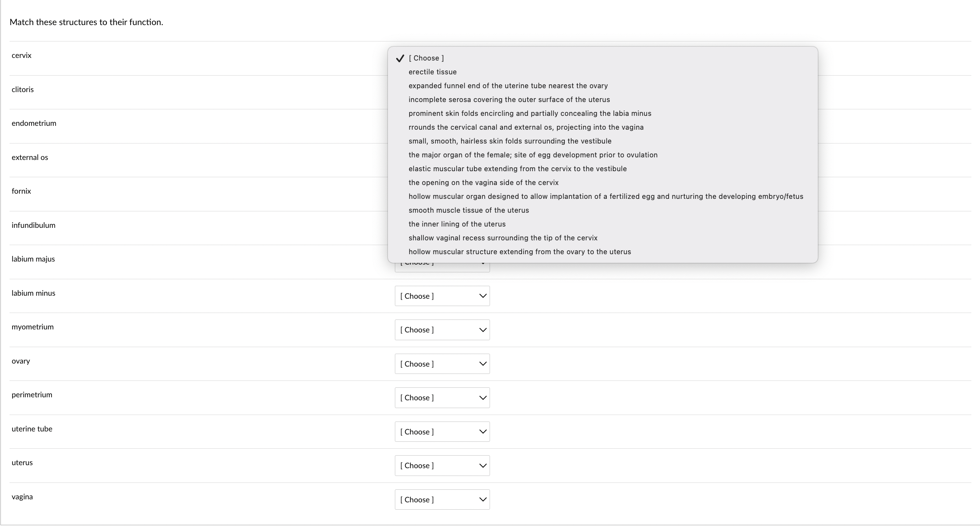The height and width of the screenshot is (530, 980).
Task: Choose 'expanded funnel end of the uterine tube' option
Action: pyautogui.click(x=508, y=86)
